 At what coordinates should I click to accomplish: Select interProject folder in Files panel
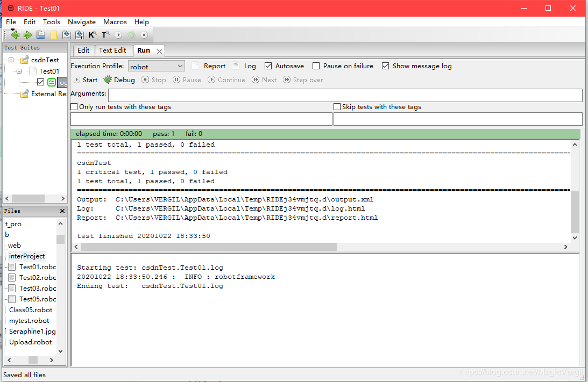click(26, 256)
